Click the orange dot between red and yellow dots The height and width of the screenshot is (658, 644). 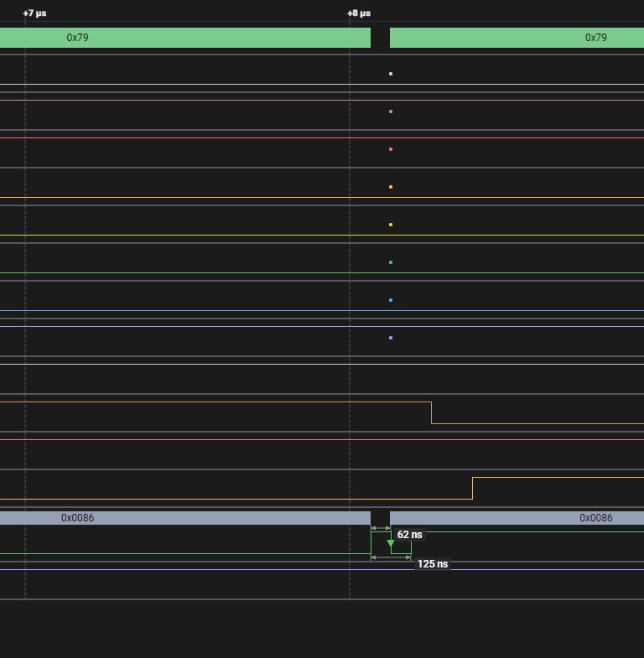[391, 187]
